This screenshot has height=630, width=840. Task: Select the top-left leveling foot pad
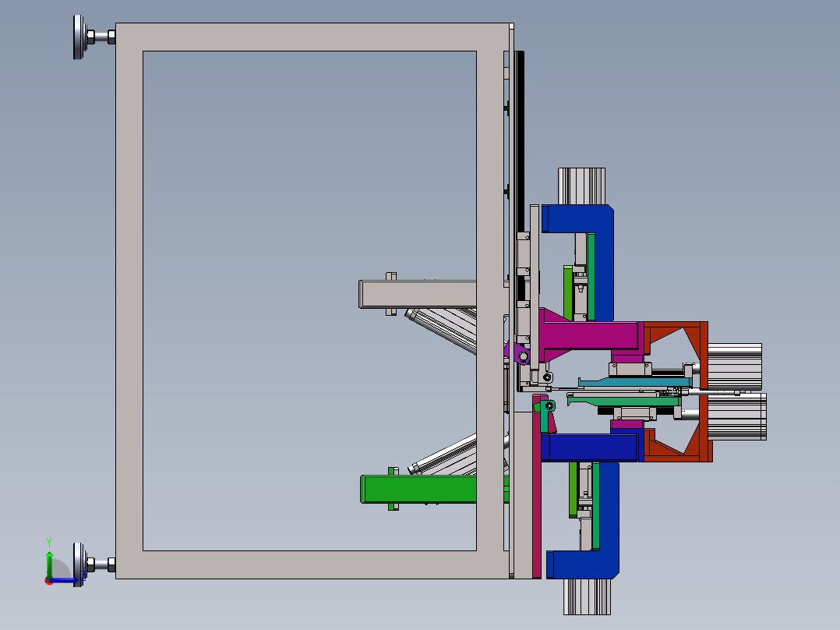pos(79,37)
